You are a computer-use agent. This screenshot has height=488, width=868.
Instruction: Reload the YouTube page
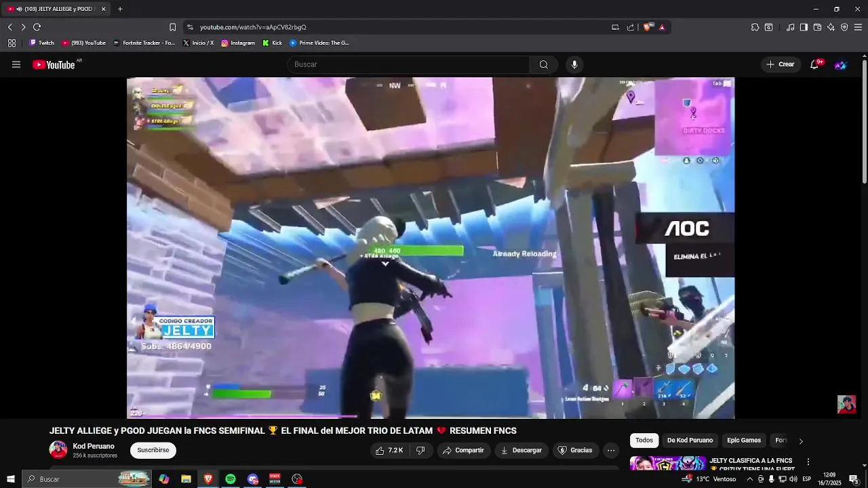coord(37,27)
